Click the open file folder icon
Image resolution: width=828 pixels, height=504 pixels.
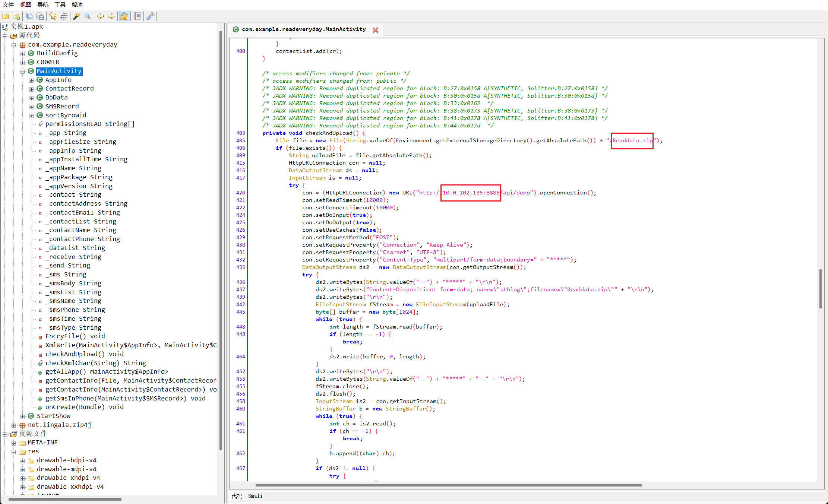click(6, 16)
